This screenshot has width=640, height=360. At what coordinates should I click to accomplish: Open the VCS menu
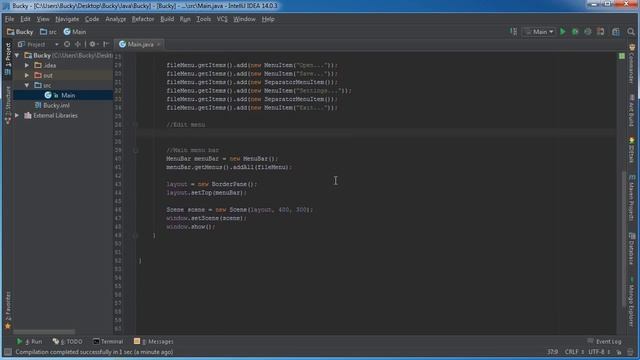222,19
